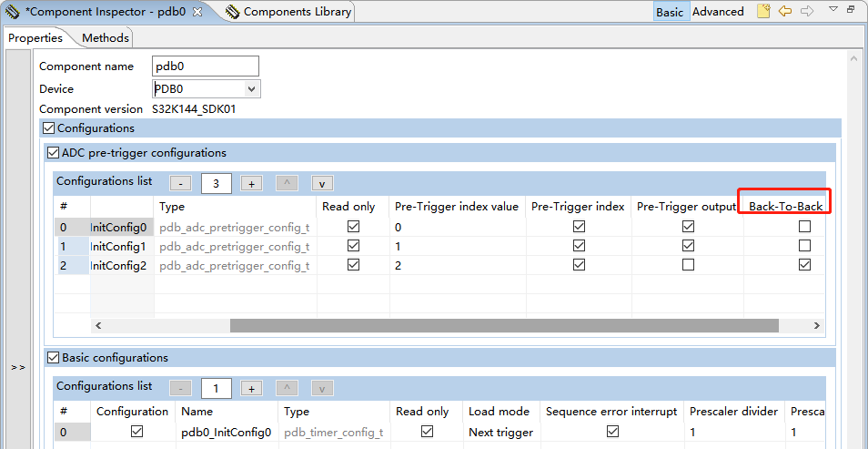This screenshot has width=868, height=449.
Task: Enable Back-To-Back for InitConfig1
Action: click(804, 246)
